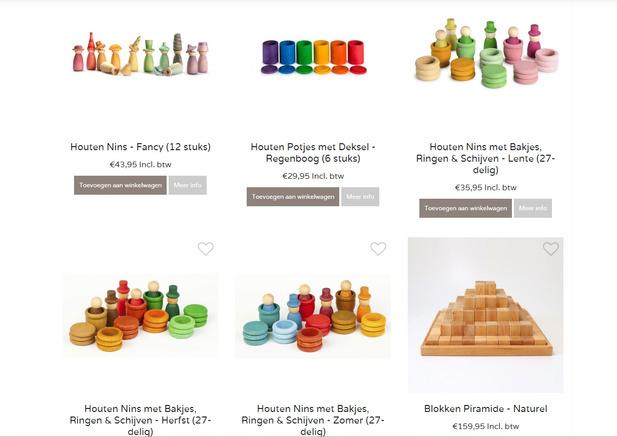Open Blokken Piramide - Naturel title link
Viewport: 617px width, 437px height.
(486, 409)
